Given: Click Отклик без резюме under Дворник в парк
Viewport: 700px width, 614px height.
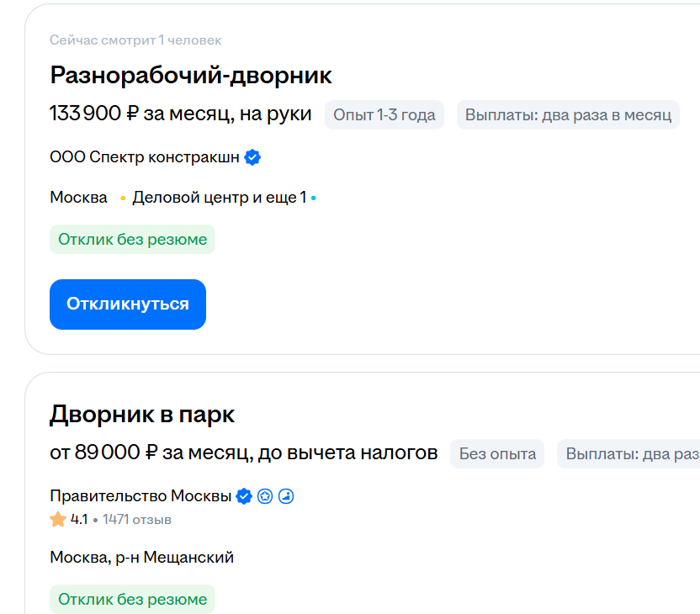Looking at the screenshot, I should (x=132, y=600).
